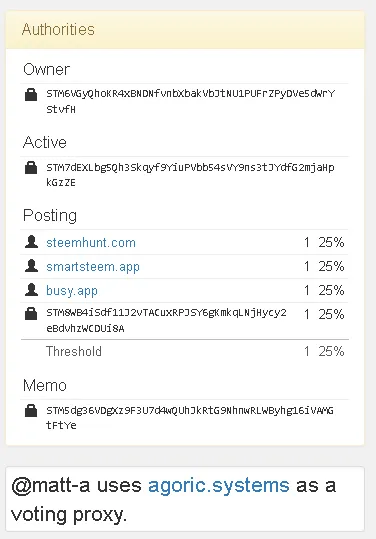Click the lock icon beside Active key

click(x=31, y=167)
